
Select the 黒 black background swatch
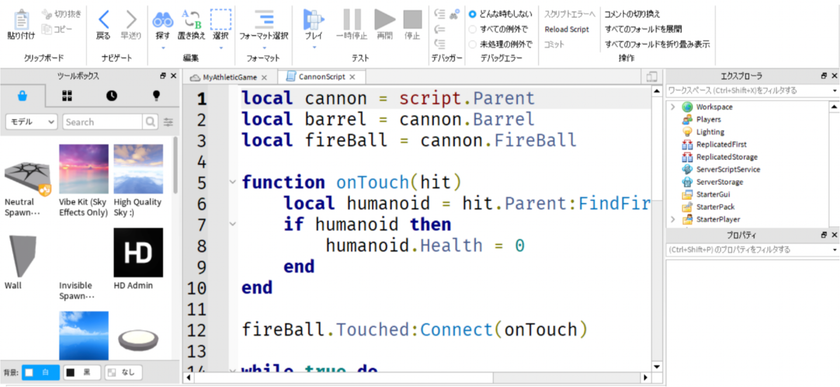click(81, 372)
